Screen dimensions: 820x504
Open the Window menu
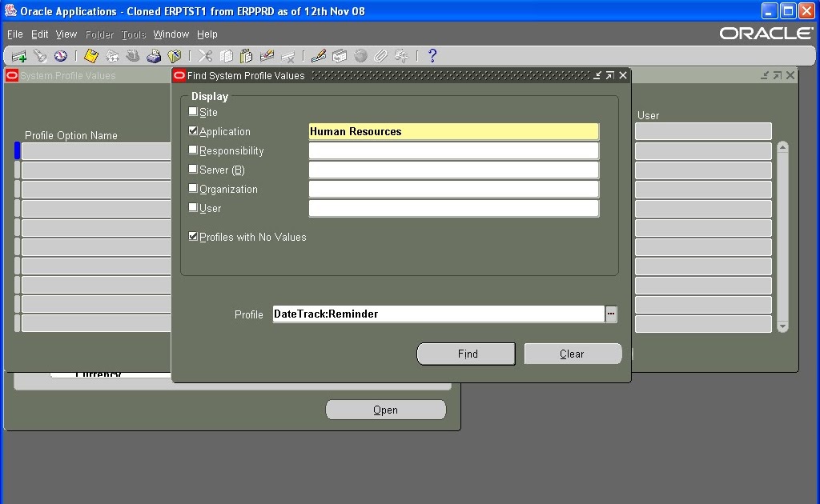pos(171,34)
